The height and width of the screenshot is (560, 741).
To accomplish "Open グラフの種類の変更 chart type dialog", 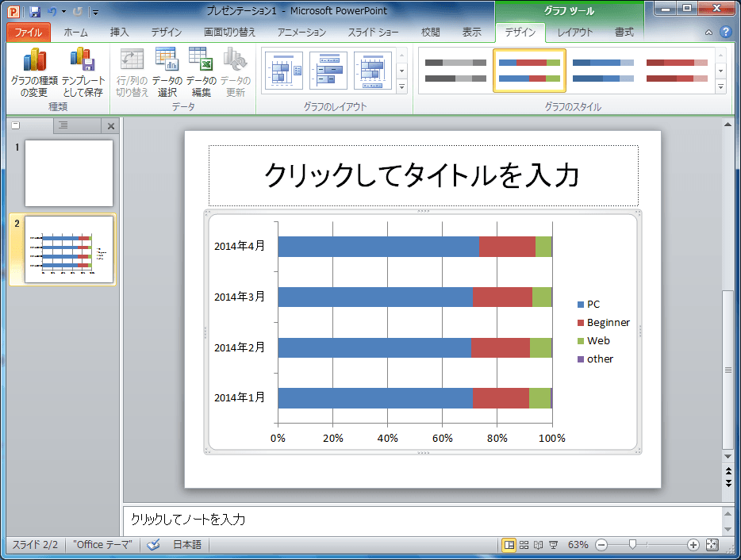I will (x=34, y=72).
